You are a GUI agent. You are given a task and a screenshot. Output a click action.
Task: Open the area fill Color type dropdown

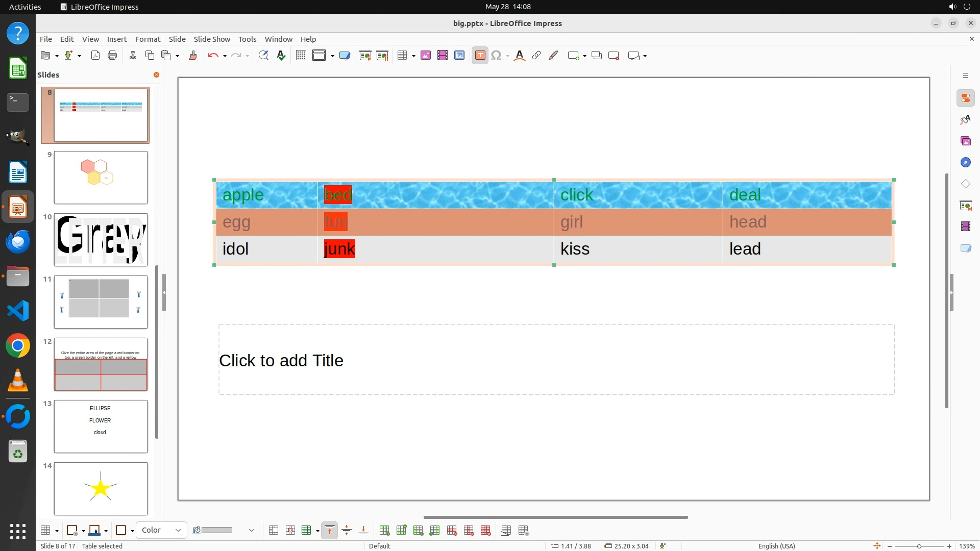161,531
